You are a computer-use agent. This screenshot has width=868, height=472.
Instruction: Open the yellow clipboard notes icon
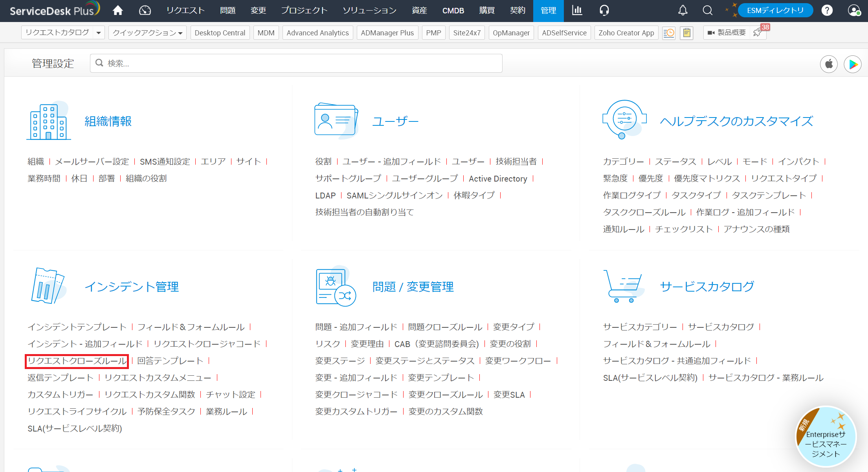click(686, 33)
